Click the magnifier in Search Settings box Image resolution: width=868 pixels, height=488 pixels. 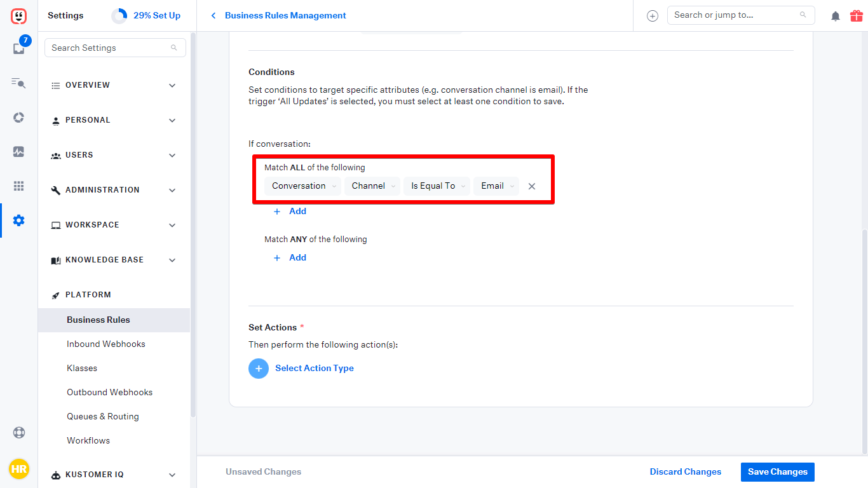pyautogui.click(x=174, y=48)
